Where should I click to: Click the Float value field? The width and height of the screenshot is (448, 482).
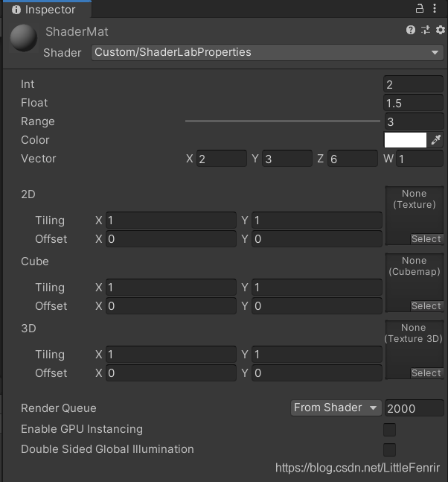tap(413, 103)
